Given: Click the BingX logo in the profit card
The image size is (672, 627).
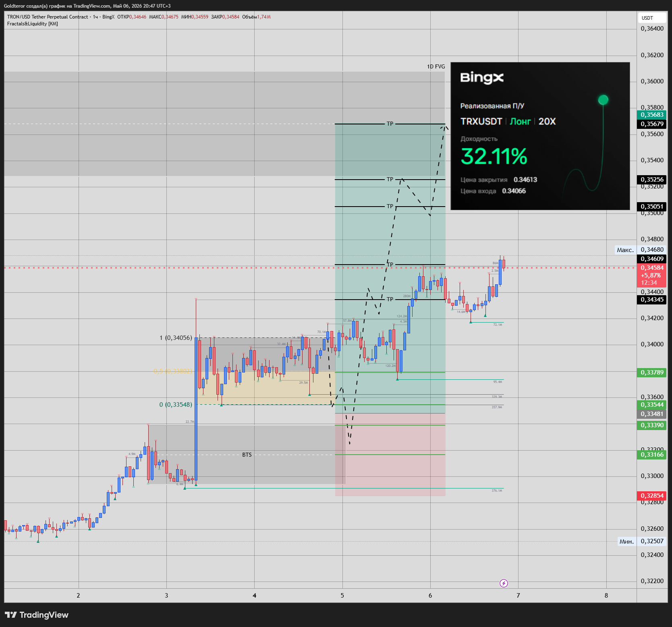Looking at the screenshot, I should coord(482,77).
